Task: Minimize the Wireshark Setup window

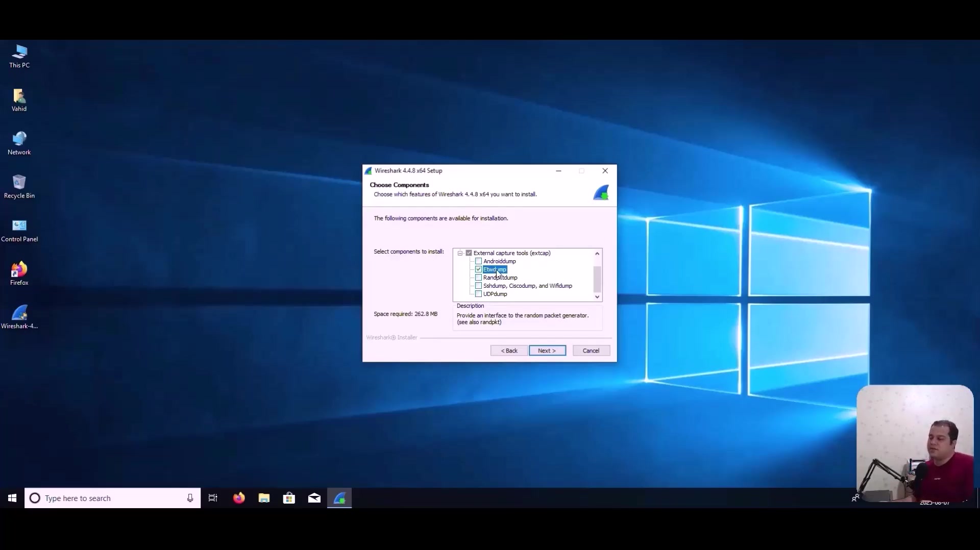Action: pyautogui.click(x=559, y=171)
